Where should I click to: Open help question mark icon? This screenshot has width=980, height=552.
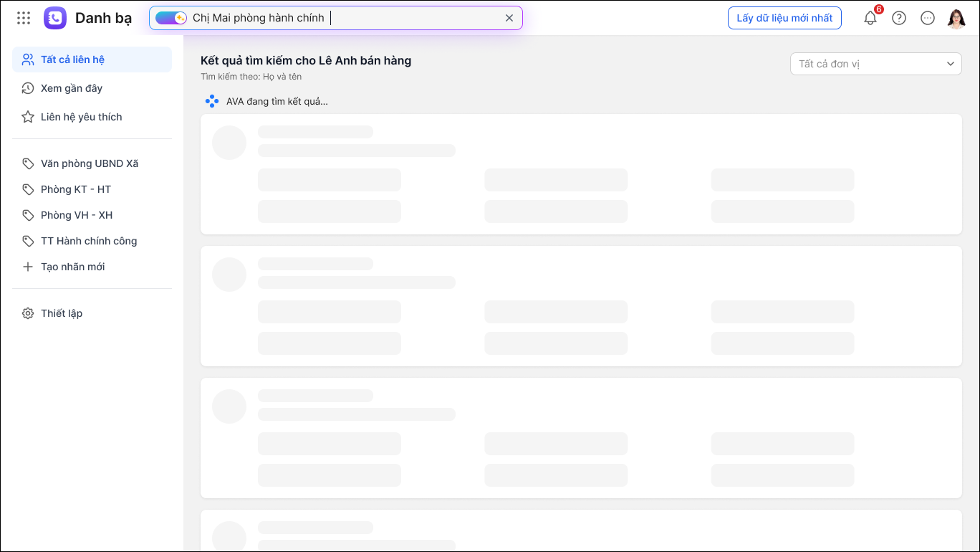(899, 18)
